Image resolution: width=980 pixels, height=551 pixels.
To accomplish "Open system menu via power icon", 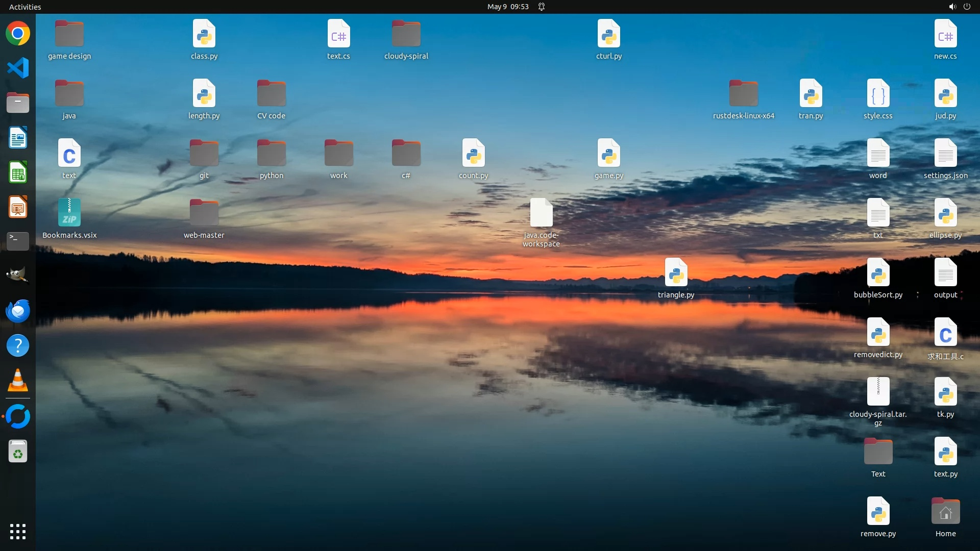I will 967,7.
